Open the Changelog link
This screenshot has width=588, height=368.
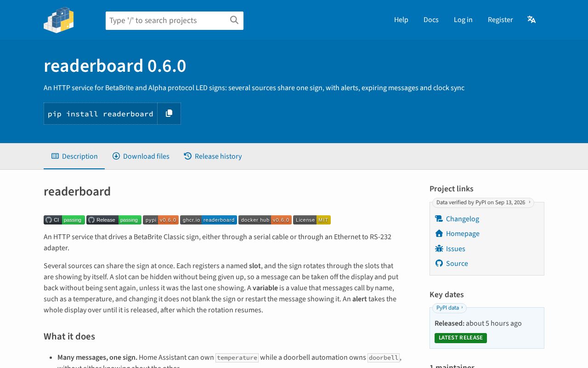[x=463, y=219]
